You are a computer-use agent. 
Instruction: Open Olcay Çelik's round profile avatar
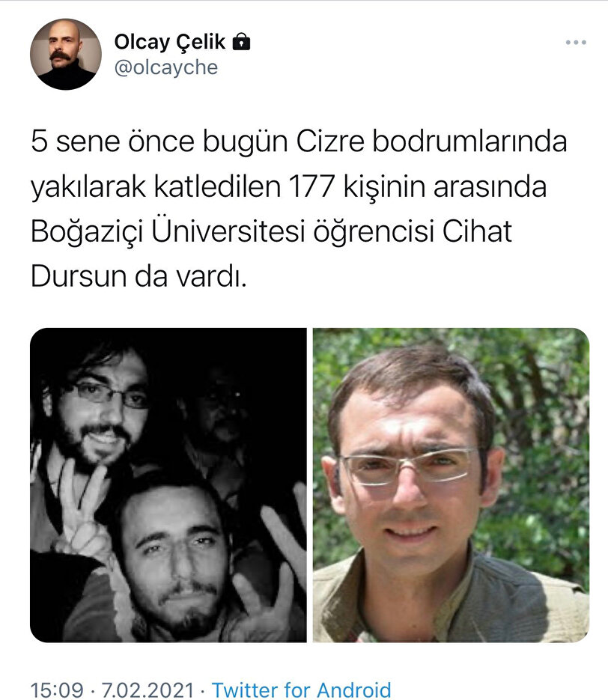(66, 54)
